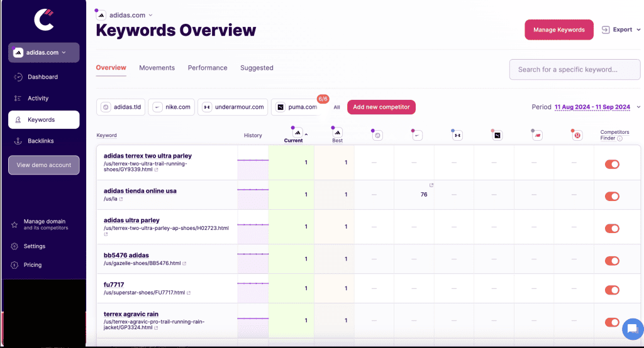The height and width of the screenshot is (348, 644).
Task: Click the bb5476 adidas keyword
Action: pos(126,255)
